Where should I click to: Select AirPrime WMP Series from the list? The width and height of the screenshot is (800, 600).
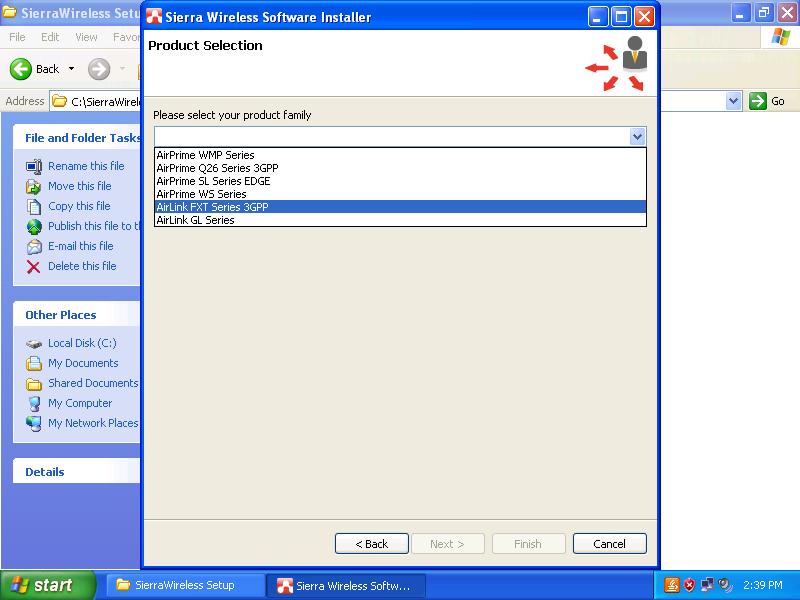pyautogui.click(x=401, y=155)
